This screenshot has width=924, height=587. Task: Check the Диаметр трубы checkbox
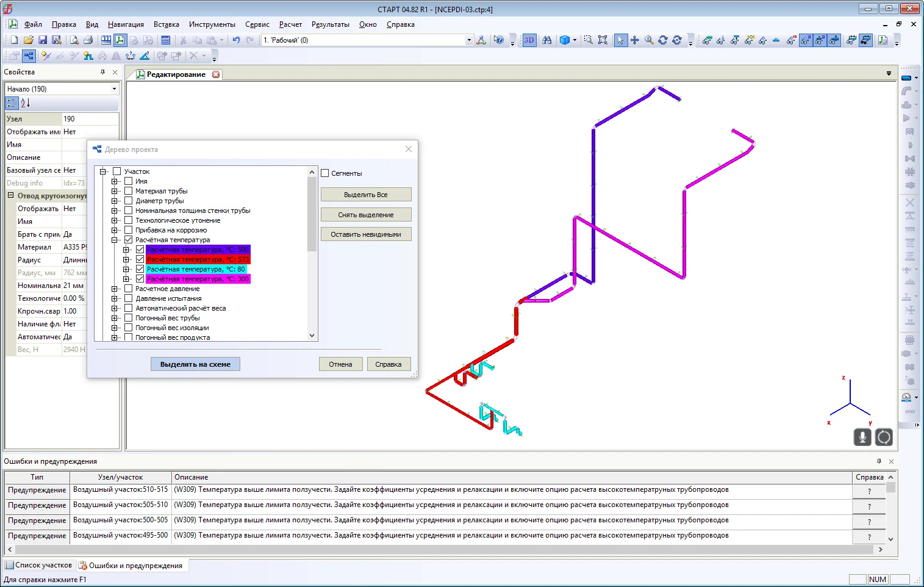[129, 201]
